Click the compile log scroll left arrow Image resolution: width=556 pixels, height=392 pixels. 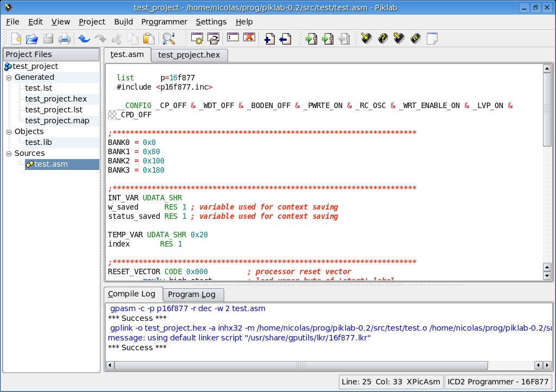(x=110, y=365)
